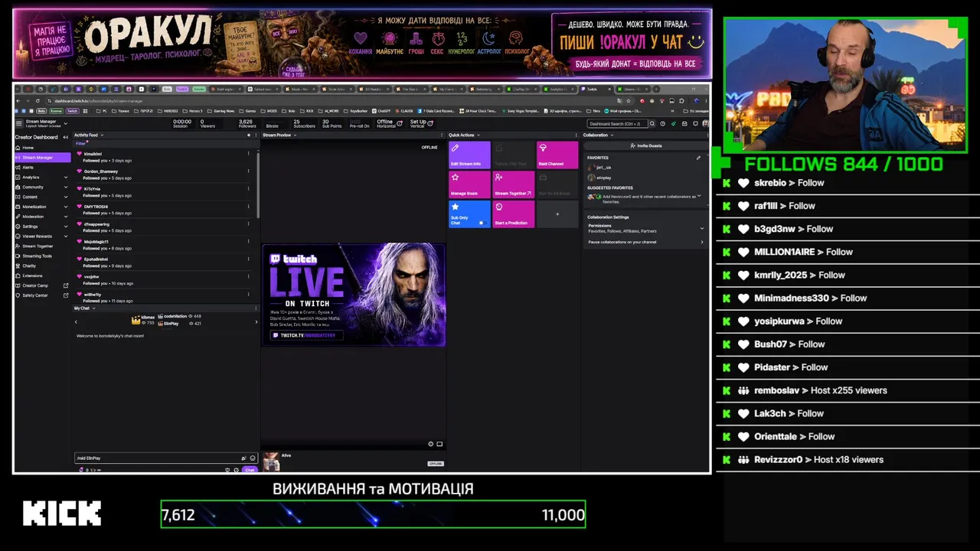Toggle the Sub Only Chat switch
The width and height of the screenshot is (980, 551).
(x=482, y=223)
